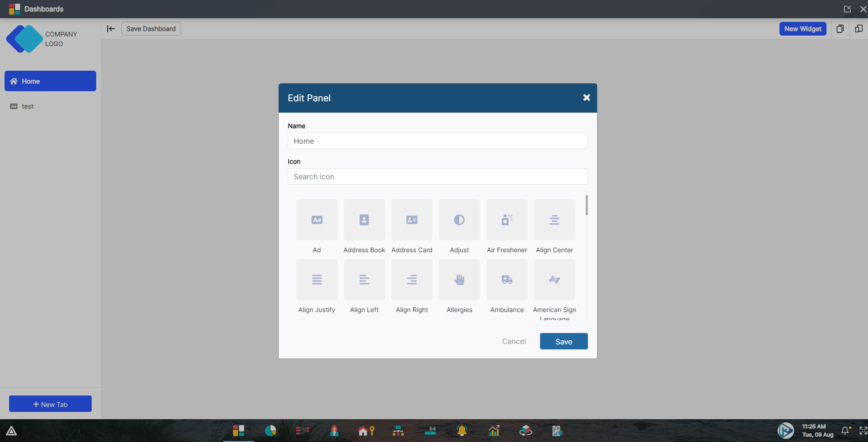Select the Address Book icon
This screenshot has height=442, width=868.
(x=364, y=220)
